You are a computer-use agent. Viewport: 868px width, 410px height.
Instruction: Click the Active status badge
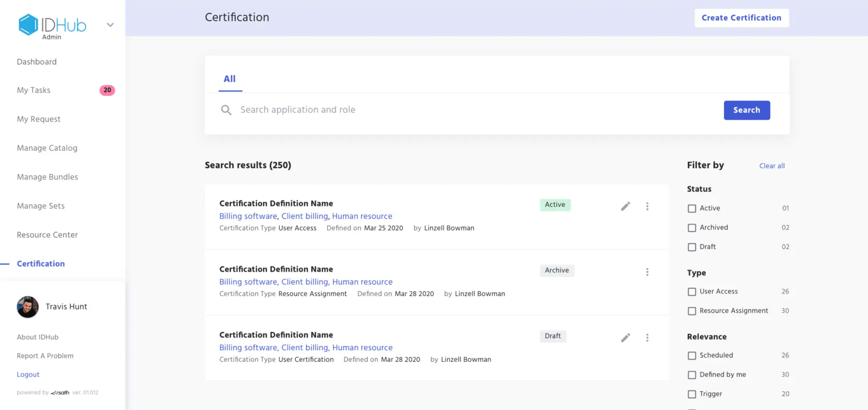click(x=555, y=205)
